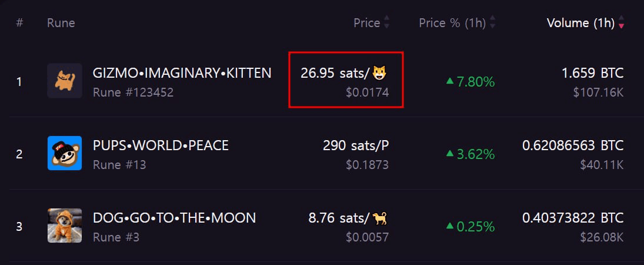Toggle the Volume (1h) sort arrow
This screenshot has width=644, height=265.
tap(622, 22)
